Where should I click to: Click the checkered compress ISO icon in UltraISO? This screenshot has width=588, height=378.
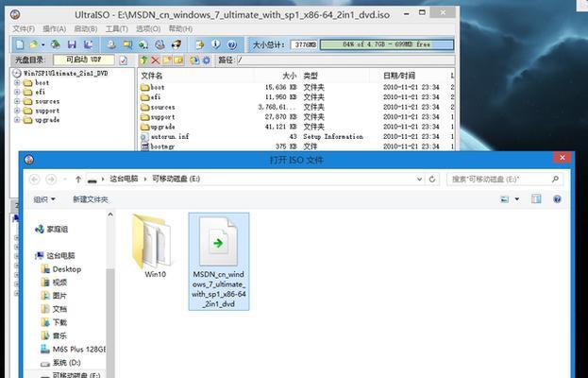(176, 44)
